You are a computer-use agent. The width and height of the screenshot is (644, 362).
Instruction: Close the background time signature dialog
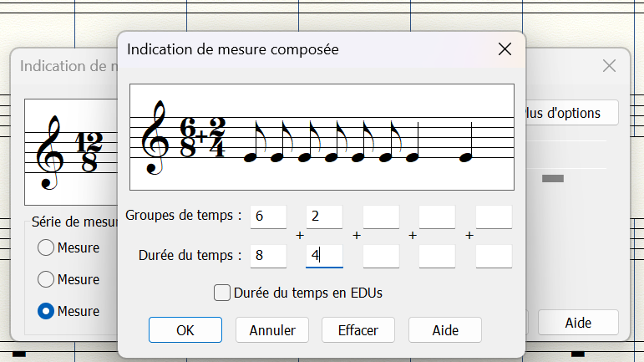pos(609,66)
